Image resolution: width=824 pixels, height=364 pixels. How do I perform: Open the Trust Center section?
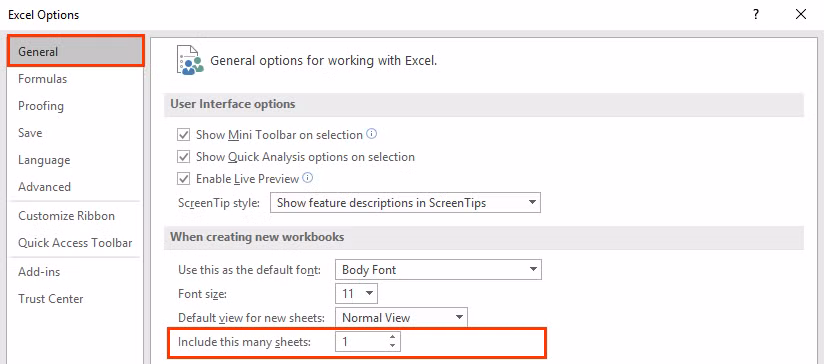pos(51,299)
